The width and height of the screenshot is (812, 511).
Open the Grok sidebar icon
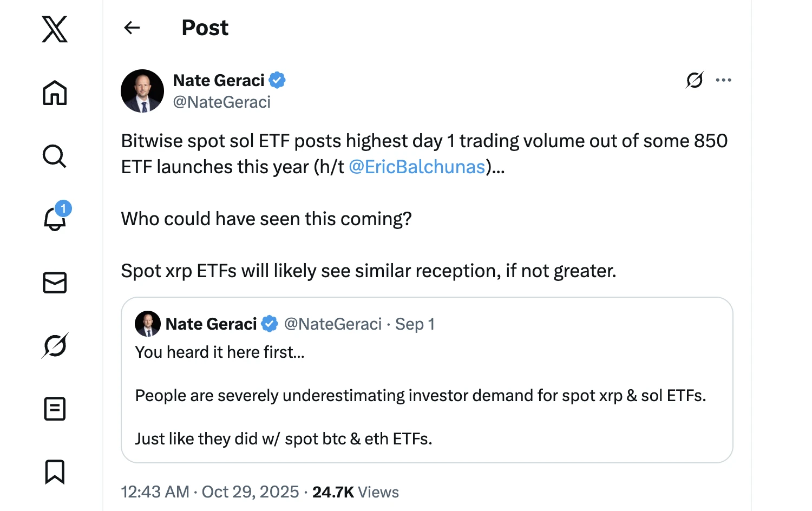pos(54,346)
